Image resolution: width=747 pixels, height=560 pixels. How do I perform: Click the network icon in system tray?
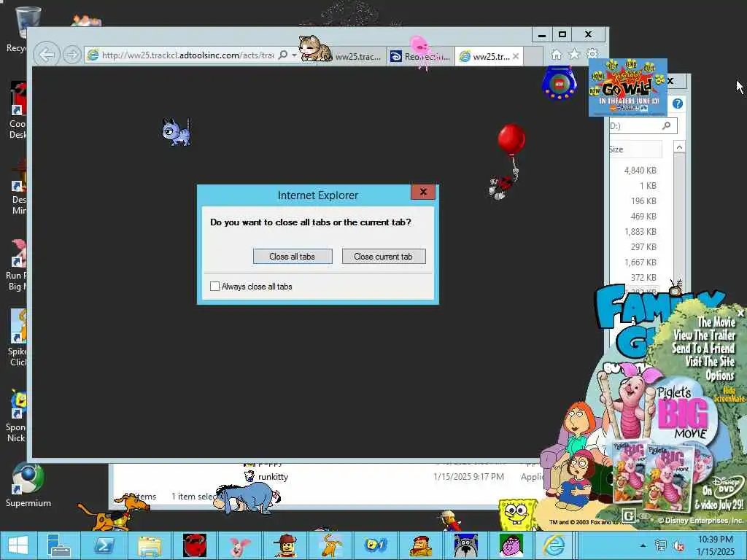point(660,545)
